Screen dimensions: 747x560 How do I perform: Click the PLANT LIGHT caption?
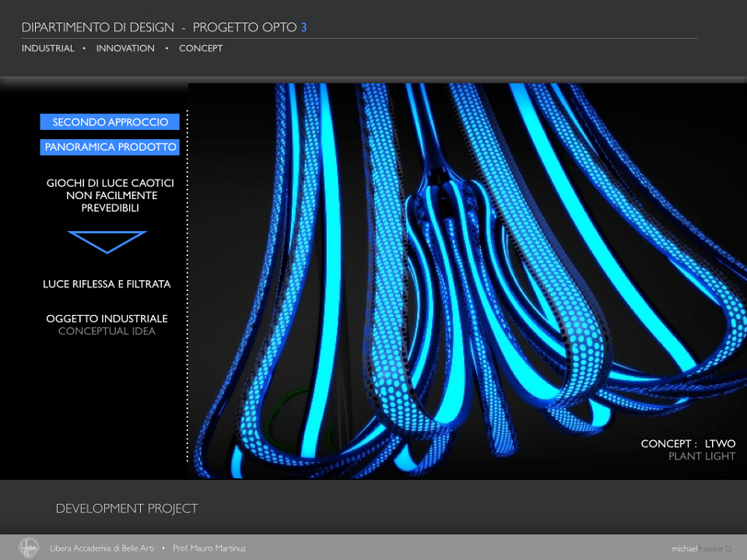702,457
